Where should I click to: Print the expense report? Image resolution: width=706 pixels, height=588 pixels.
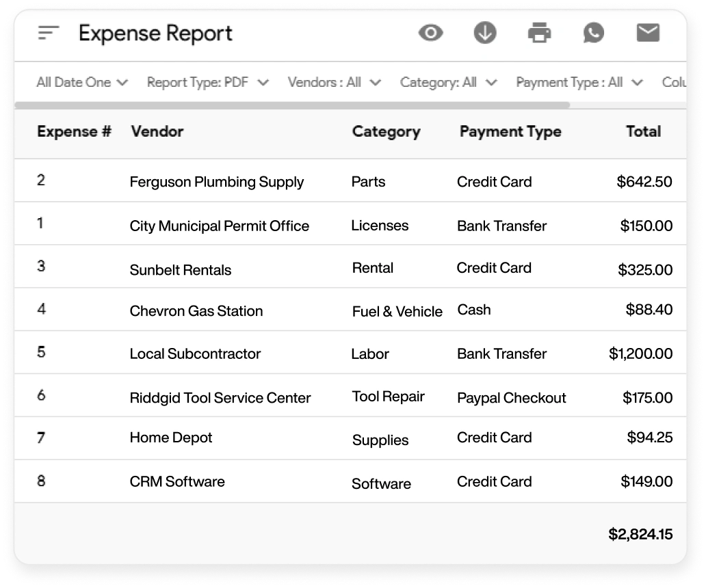pos(539,33)
